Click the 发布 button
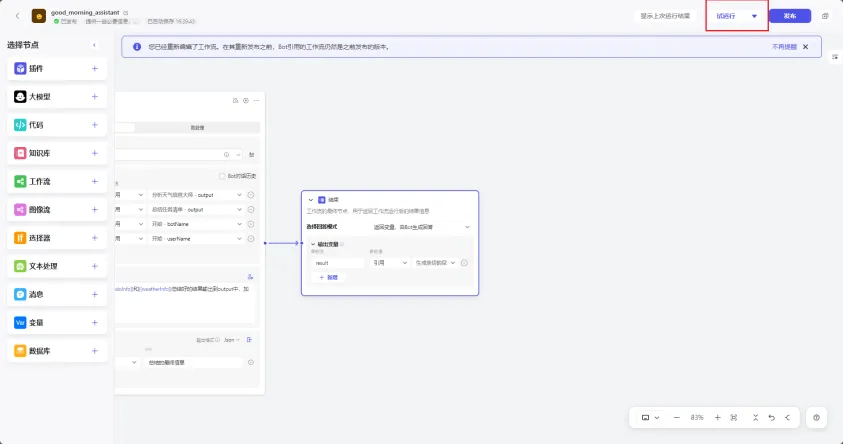 click(790, 16)
